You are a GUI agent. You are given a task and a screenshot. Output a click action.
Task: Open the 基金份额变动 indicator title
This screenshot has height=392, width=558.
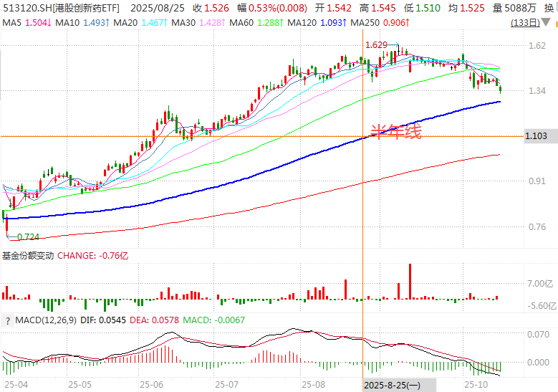tap(27, 255)
